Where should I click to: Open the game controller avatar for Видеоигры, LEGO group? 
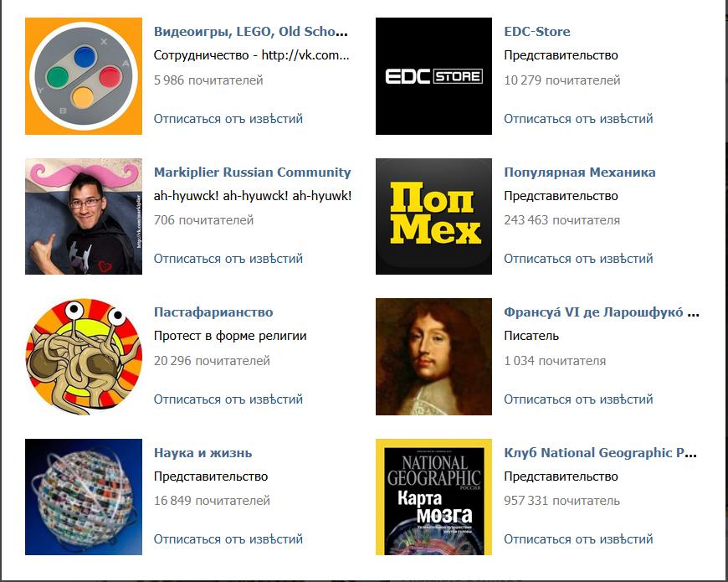coord(84,76)
